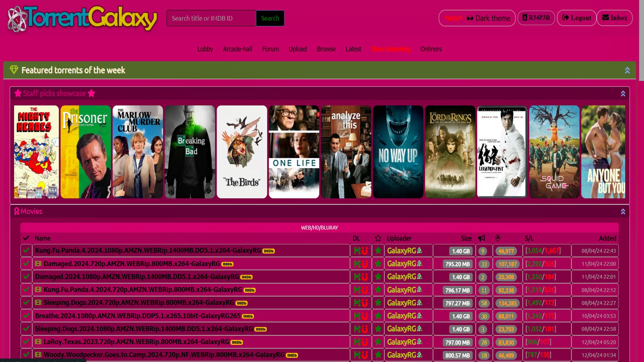Open IMDb badge for LaRoy.Texas row
This screenshot has height=362, width=644.
pos(237,342)
